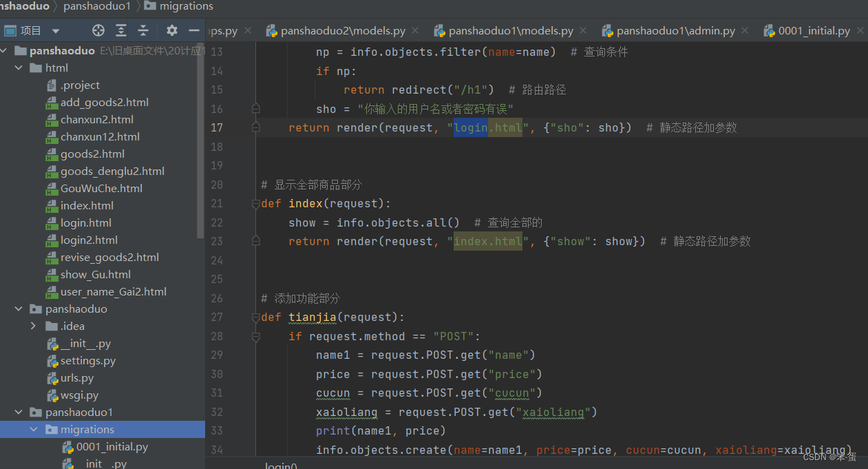This screenshot has width=868, height=469.
Task: Click the Django icon on the admin.py tab
Action: pos(608,30)
